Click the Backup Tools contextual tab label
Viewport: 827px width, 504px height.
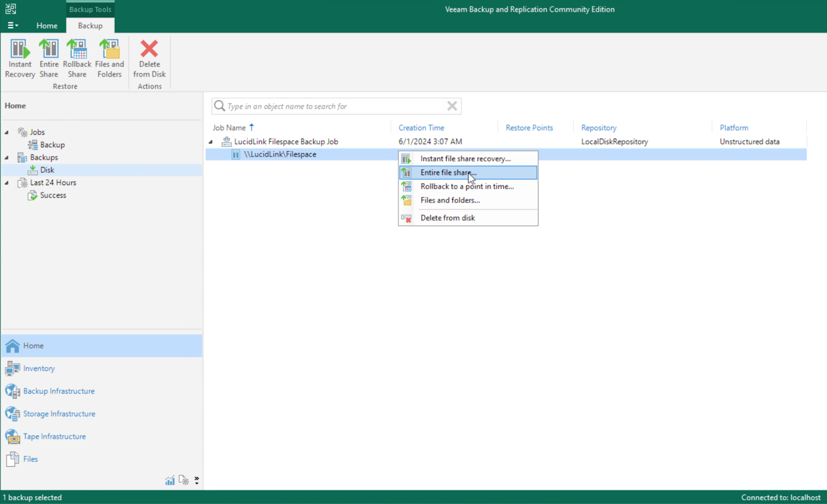pyautogui.click(x=90, y=9)
